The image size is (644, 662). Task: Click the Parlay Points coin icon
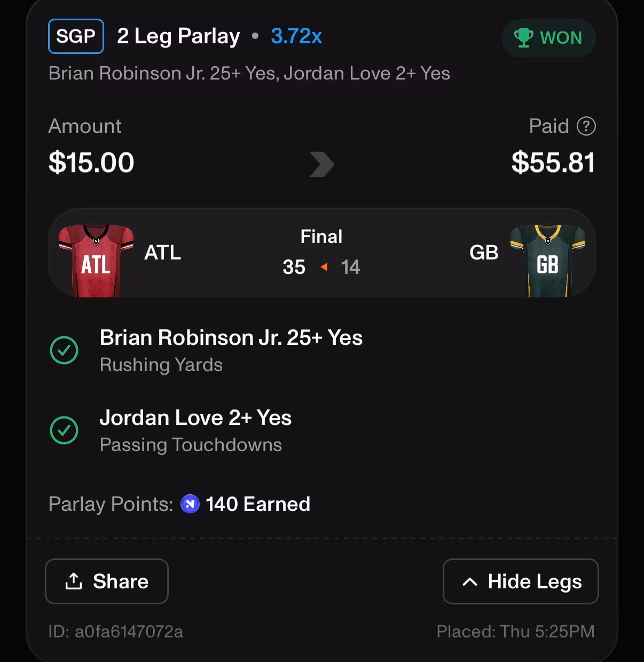point(190,504)
